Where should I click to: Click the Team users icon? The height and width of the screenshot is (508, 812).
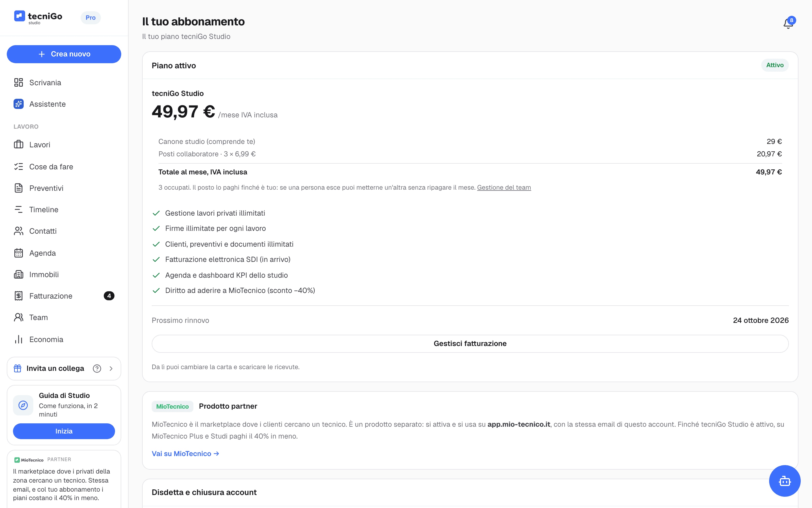(x=18, y=317)
